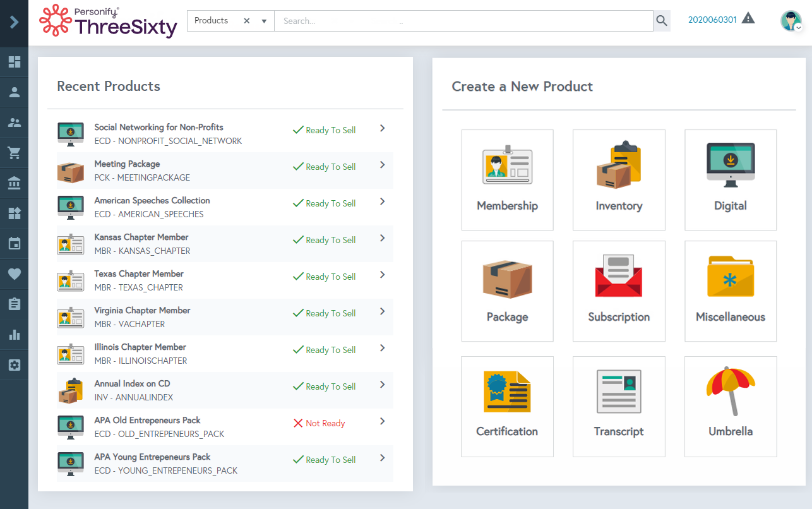
Task: Click the ECD - OLD_ENTREPENEURS_PACK code text
Action: pyautogui.click(x=159, y=434)
